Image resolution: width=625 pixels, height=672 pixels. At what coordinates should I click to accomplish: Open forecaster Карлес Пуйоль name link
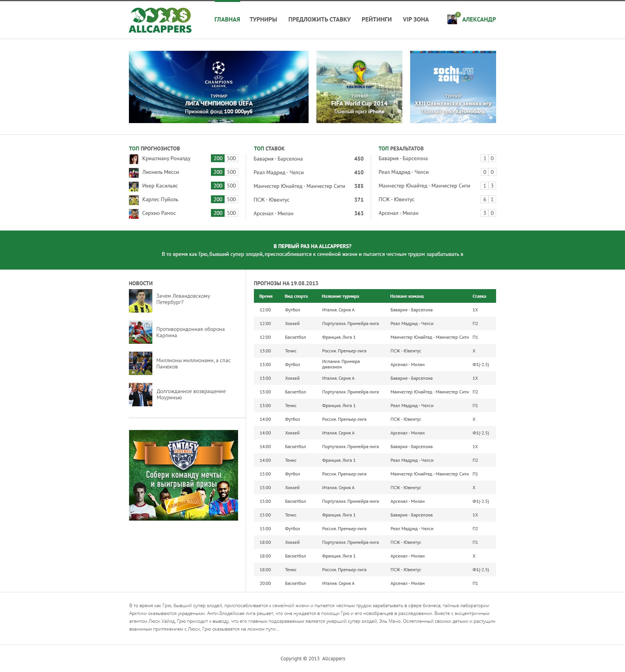tap(160, 199)
